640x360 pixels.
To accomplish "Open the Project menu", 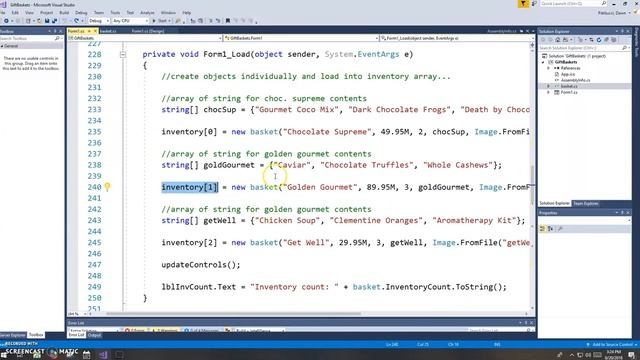I will (x=46, y=13).
